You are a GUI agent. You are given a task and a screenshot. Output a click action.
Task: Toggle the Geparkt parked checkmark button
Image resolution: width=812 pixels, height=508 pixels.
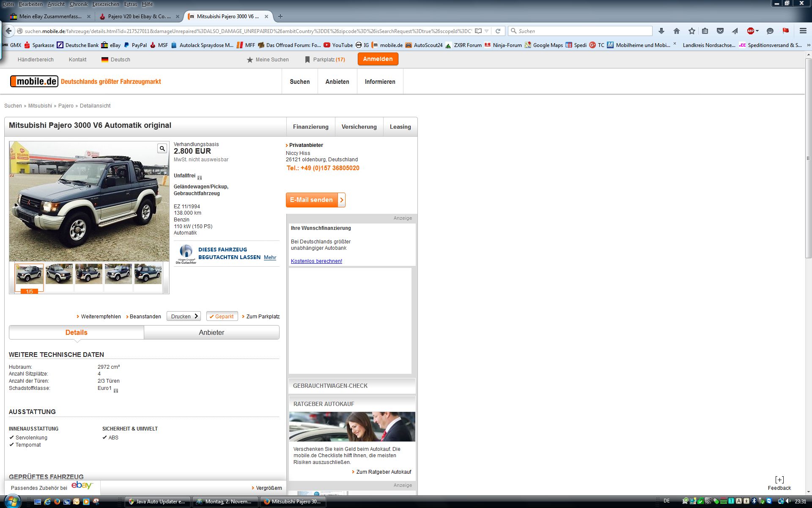222,316
